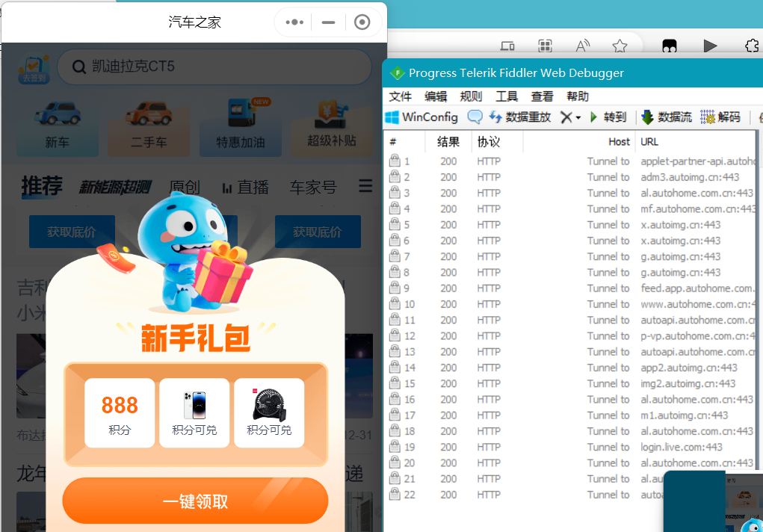Select session 10 www.autohome.com.cn row
This screenshot has width=763, height=532.
pos(570,304)
